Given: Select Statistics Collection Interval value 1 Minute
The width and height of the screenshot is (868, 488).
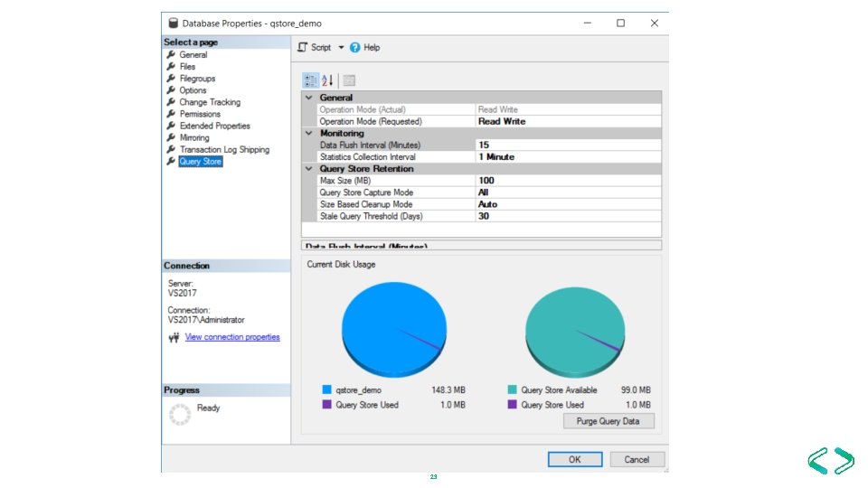Looking at the screenshot, I should (x=568, y=157).
